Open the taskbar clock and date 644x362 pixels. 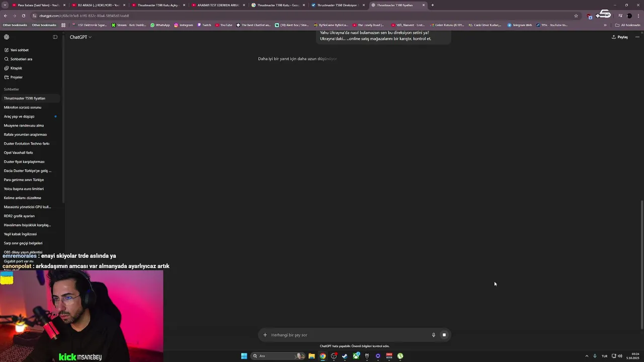click(633, 356)
